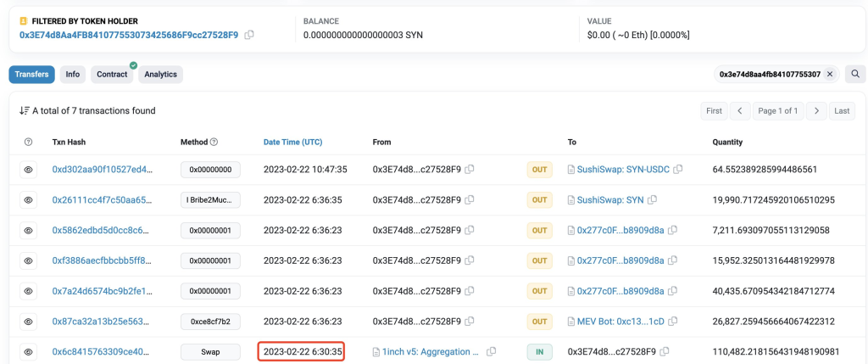View details eye for 0x7a24d6574bc9b2fe1 row

(x=28, y=291)
